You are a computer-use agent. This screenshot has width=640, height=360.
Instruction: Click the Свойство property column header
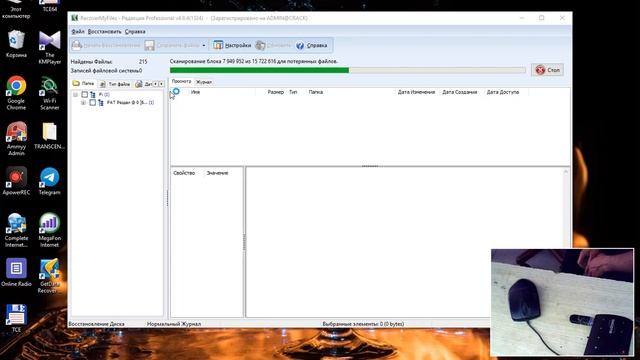(184, 173)
